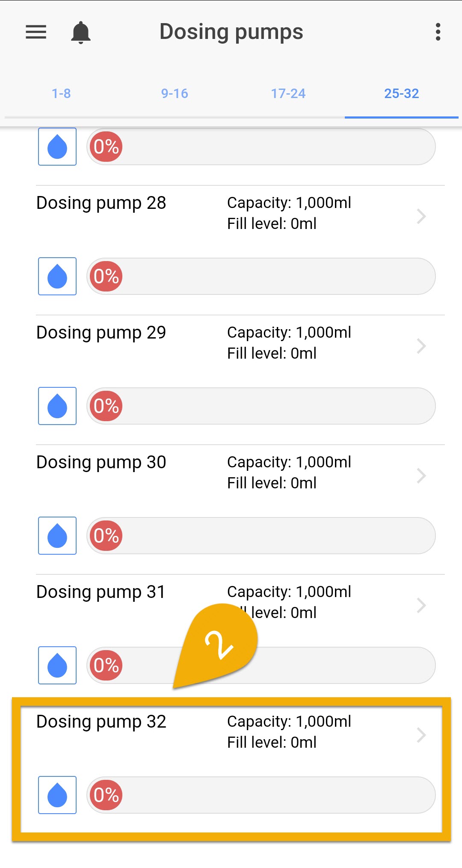Open the three-dot overflow menu
The image size is (462, 868).
[x=438, y=32]
